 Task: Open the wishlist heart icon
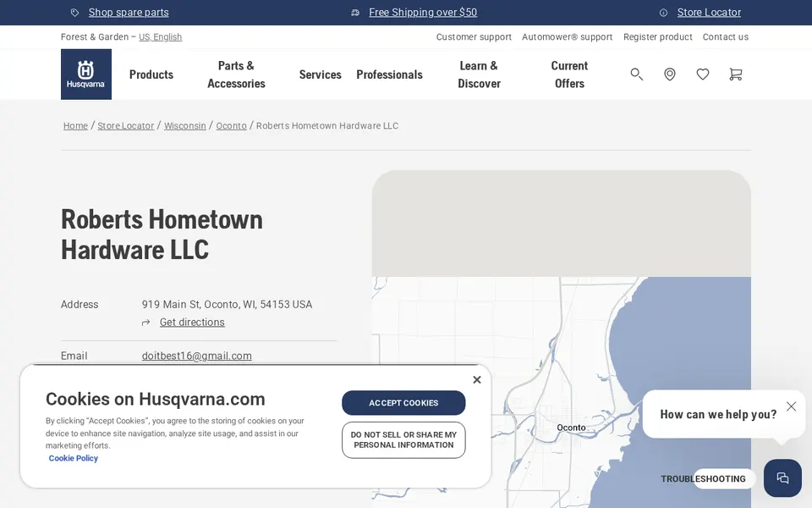tap(703, 75)
